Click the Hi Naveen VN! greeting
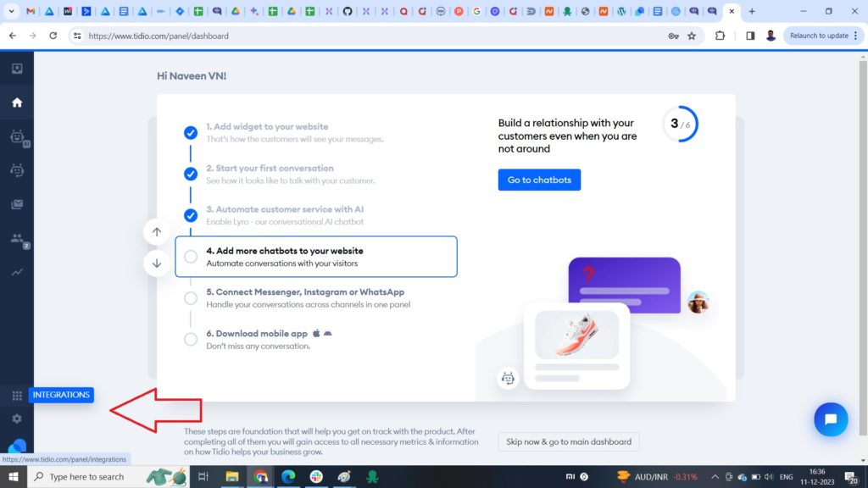Image resolution: width=868 pixels, height=488 pixels. (x=192, y=75)
